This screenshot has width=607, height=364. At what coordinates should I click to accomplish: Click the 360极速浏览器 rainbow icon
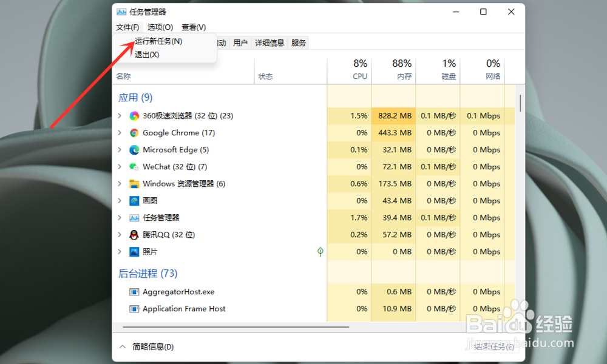(134, 116)
